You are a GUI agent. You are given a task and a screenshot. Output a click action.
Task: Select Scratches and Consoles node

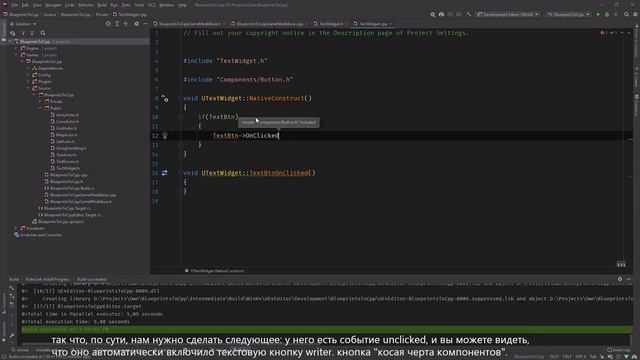click(38, 235)
